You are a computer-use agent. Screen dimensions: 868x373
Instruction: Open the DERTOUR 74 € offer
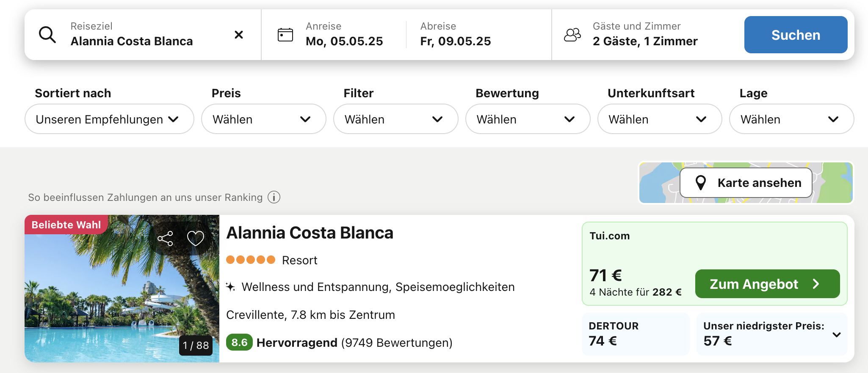point(635,334)
